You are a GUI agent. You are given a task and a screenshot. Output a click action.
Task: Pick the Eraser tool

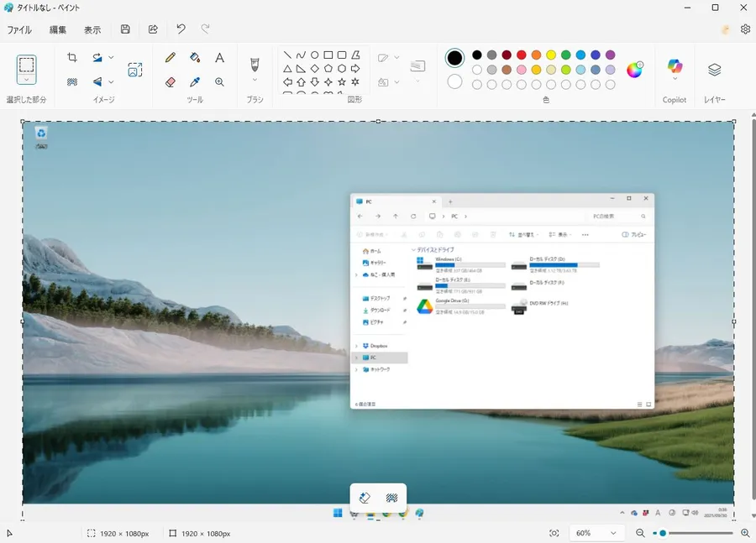click(171, 82)
